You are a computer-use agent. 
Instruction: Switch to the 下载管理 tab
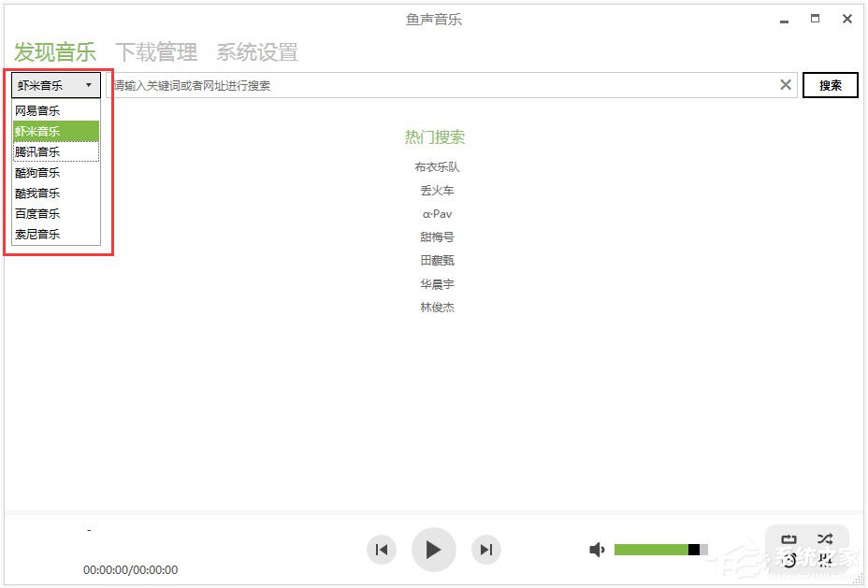click(x=156, y=52)
